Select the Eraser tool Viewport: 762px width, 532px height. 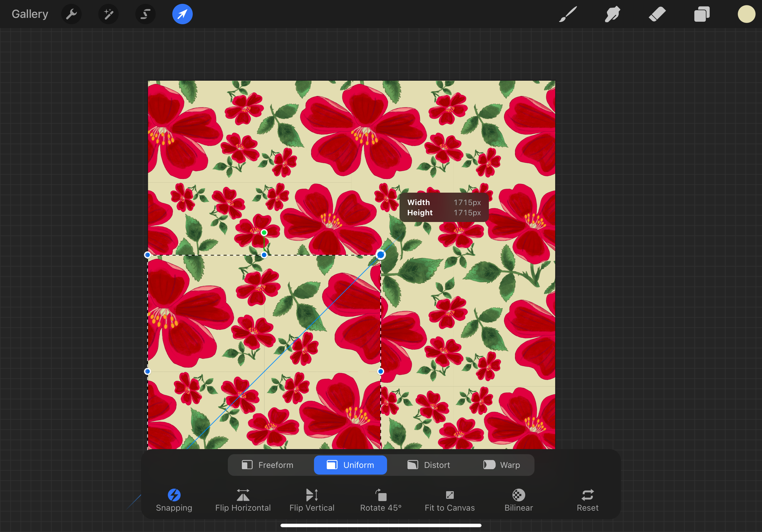[657, 14]
